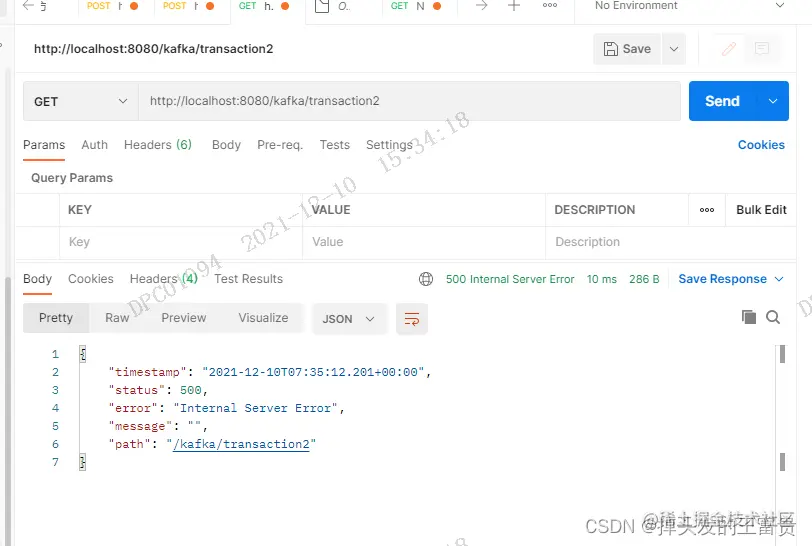The image size is (812, 546).
Task: Open the request Params tab
Action: coord(44,145)
